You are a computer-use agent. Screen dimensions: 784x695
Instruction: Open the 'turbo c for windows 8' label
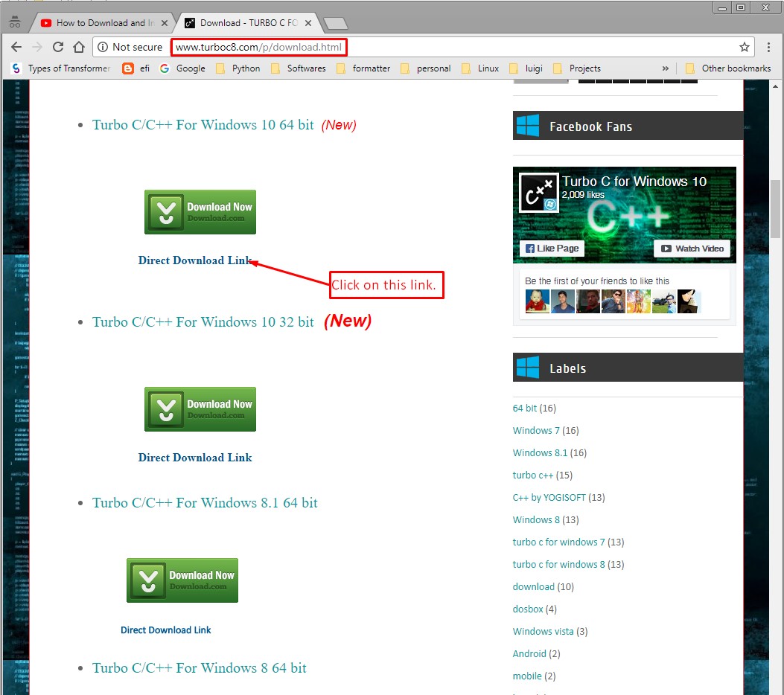coord(558,565)
